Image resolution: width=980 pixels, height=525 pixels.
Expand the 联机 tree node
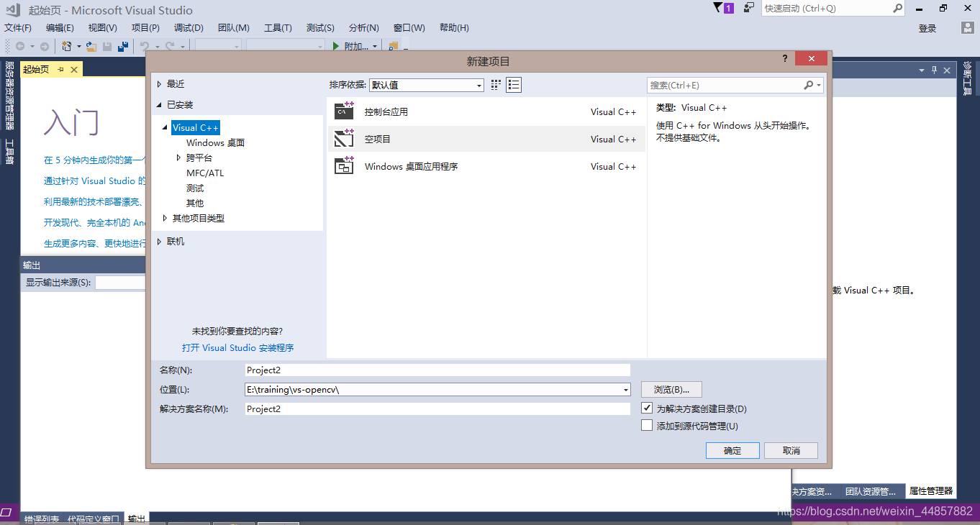160,242
